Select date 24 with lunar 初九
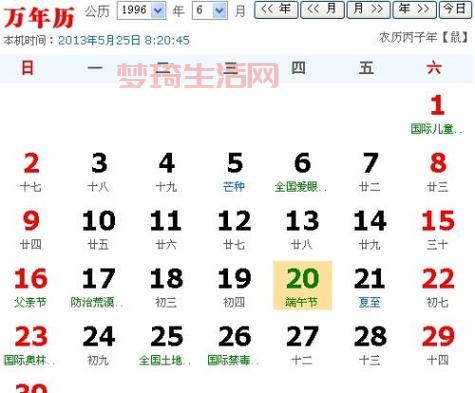475x393 pixels. click(99, 345)
